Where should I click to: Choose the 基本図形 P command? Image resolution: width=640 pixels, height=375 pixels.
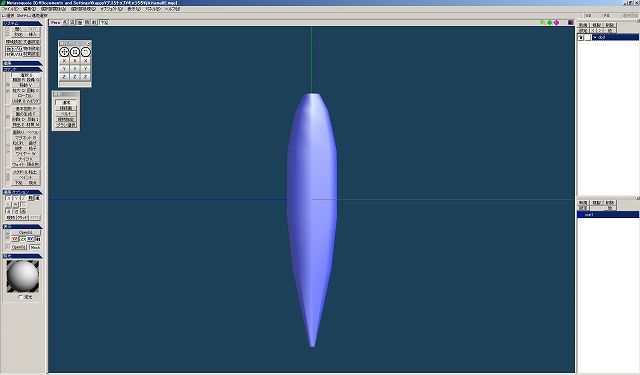[x=25, y=109]
